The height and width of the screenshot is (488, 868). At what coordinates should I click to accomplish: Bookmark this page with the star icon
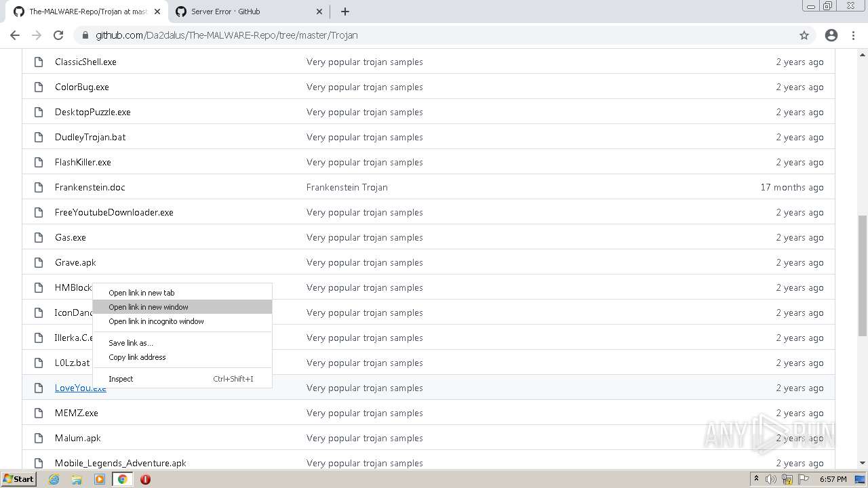[x=804, y=35]
